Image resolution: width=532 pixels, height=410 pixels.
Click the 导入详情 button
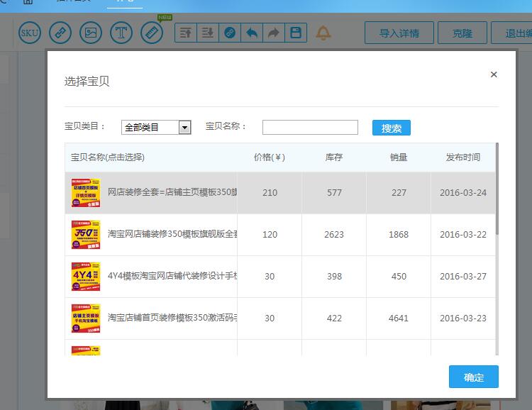click(x=399, y=33)
